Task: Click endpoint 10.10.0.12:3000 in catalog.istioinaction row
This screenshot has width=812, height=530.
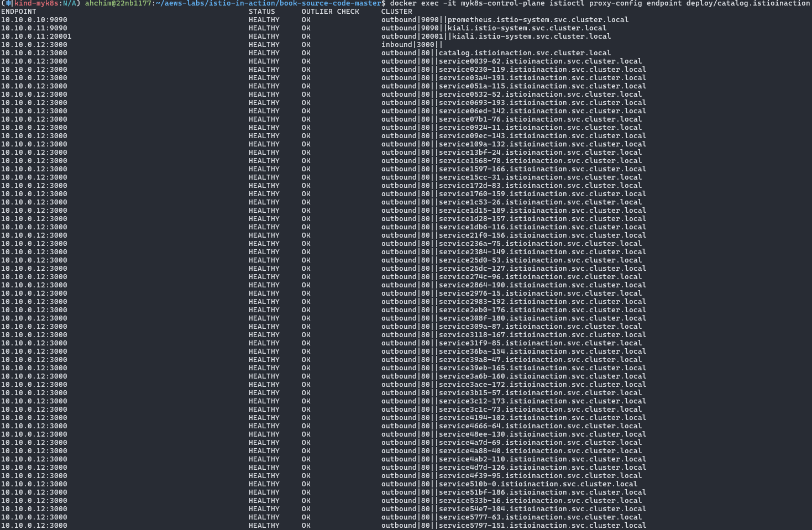Action: click(x=34, y=53)
